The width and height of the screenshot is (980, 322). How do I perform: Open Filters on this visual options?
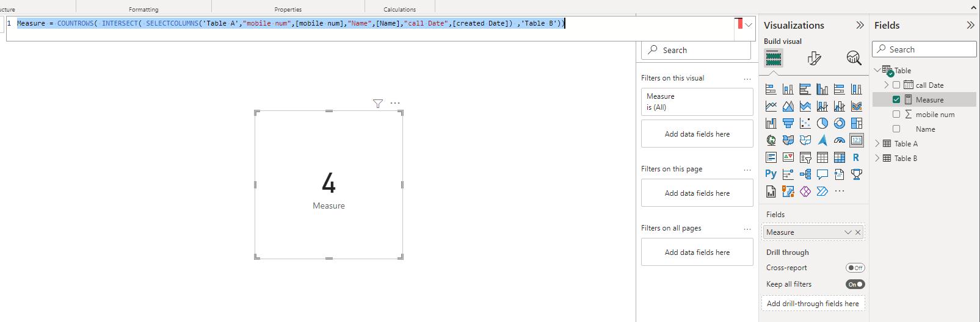click(x=747, y=79)
